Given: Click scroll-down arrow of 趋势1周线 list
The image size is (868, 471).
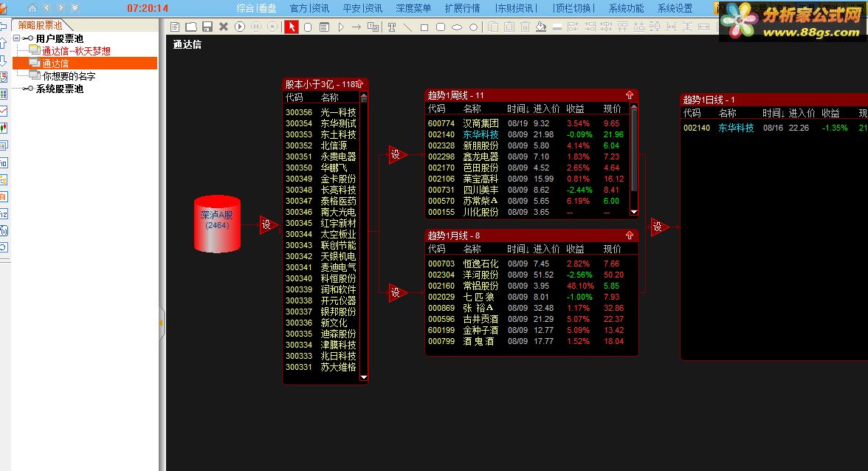Looking at the screenshot, I should coord(634,212).
